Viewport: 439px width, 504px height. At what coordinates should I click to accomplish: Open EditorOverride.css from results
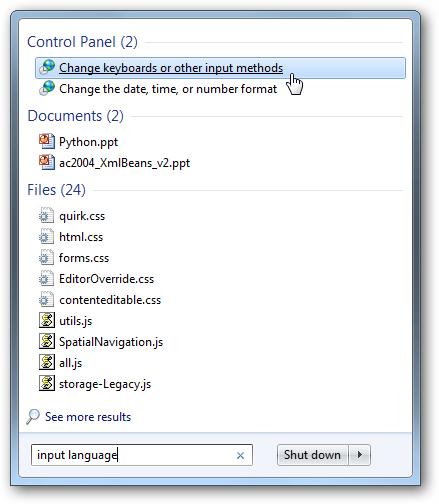tap(106, 279)
